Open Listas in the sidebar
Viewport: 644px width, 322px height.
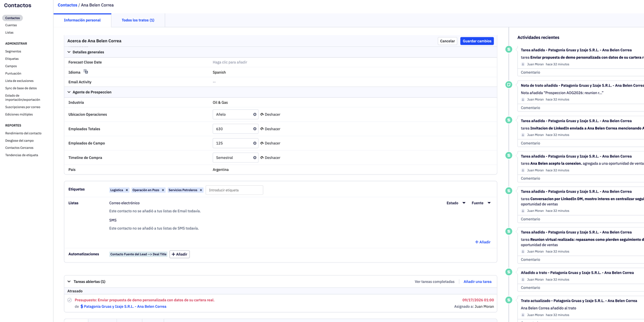coord(9,33)
